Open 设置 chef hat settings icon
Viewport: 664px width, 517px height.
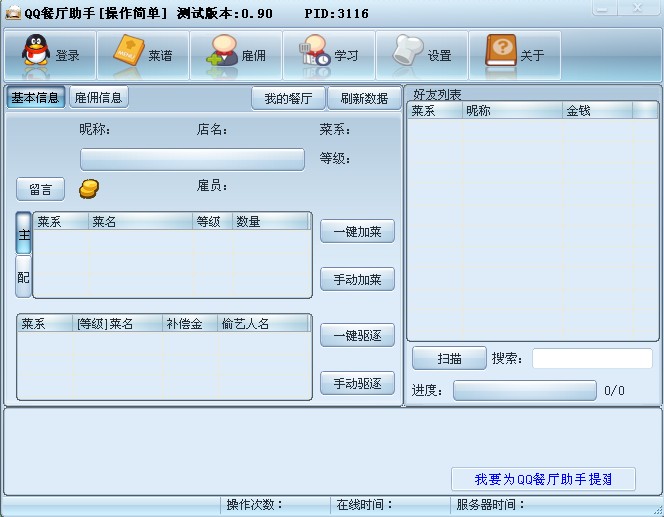(407, 55)
